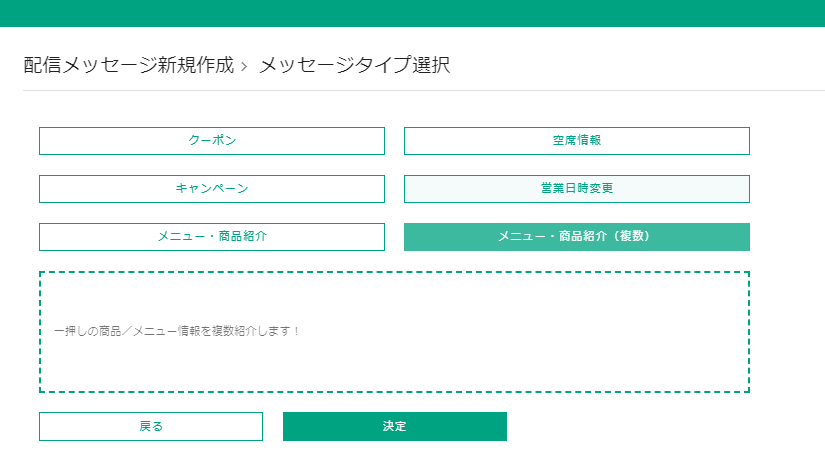Select the 営業日時変更 option
This screenshot has width=825, height=455.
point(576,189)
